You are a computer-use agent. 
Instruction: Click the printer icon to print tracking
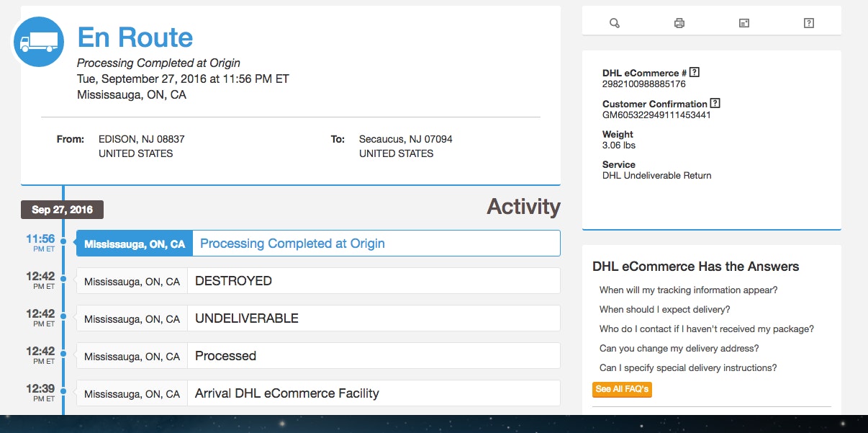679,23
